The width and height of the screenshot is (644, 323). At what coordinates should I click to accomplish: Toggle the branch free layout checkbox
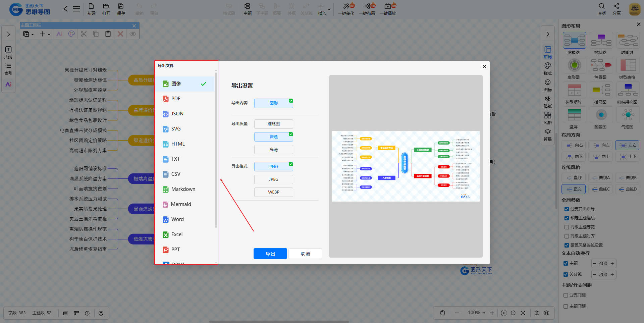click(x=567, y=209)
